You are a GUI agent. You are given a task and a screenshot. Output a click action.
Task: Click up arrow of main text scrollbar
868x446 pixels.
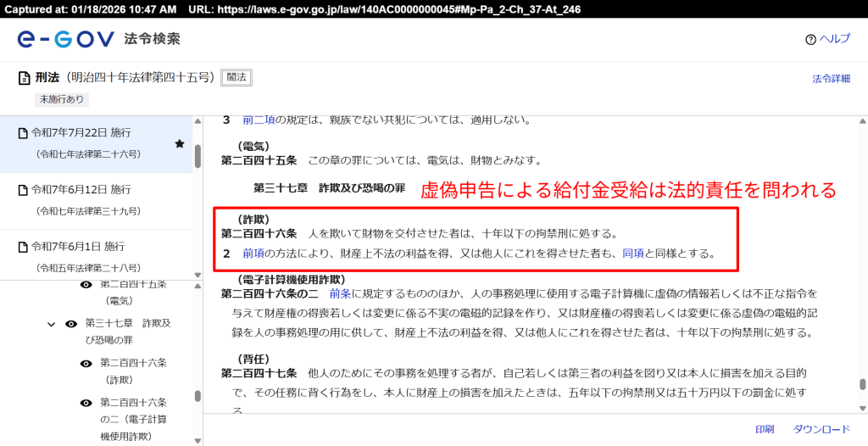[862, 120]
